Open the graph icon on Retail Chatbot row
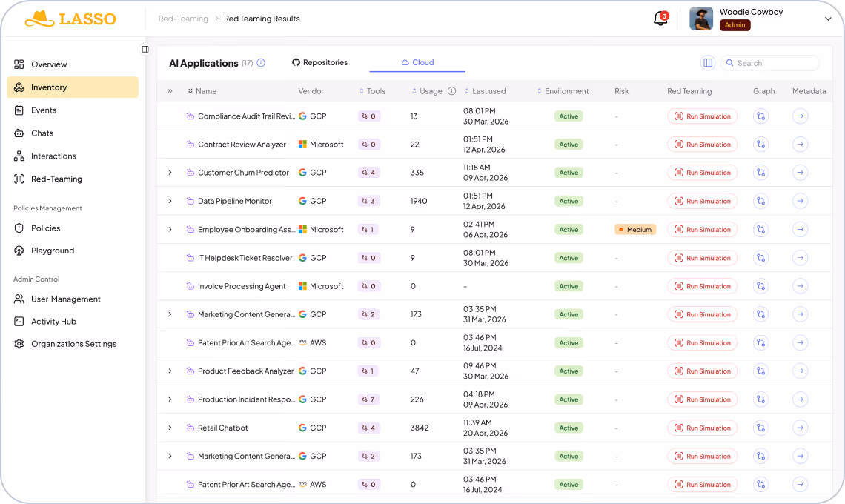This screenshot has width=845, height=504. (x=760, y=428)
